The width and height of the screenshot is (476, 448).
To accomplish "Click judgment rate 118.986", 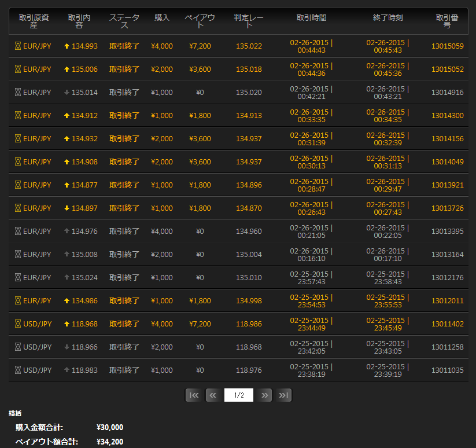I will pos(249,324).
